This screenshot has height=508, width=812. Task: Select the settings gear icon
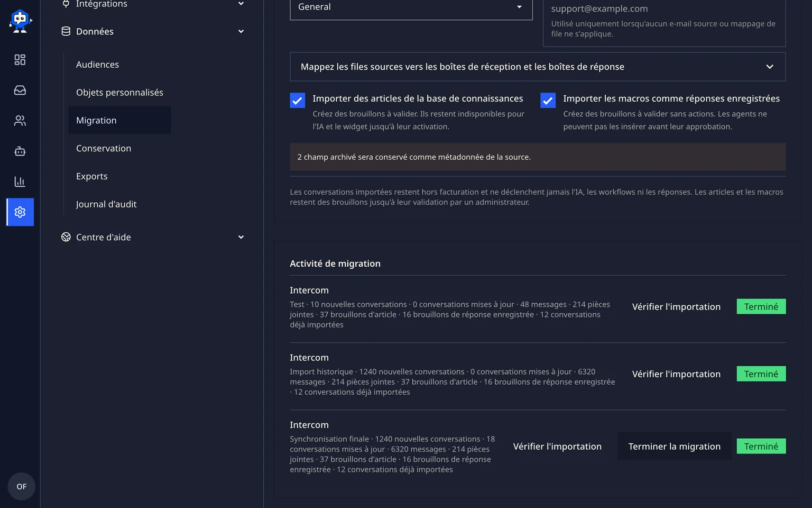pyautogui.click(x=20, y=212)
